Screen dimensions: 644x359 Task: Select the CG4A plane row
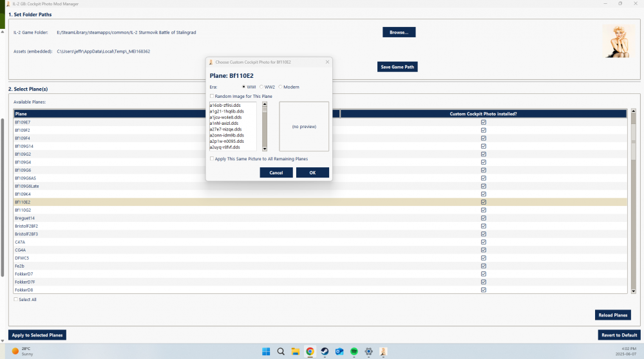(320, 250)
